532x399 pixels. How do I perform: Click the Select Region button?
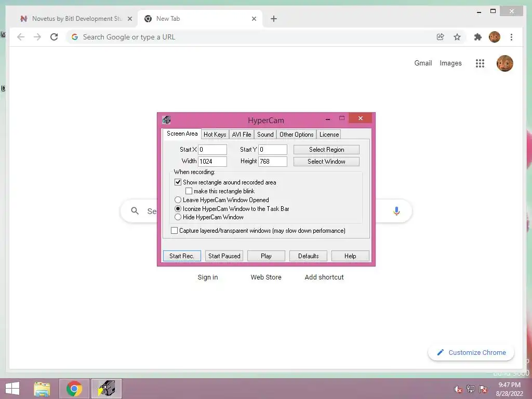[x=326, y=150]
